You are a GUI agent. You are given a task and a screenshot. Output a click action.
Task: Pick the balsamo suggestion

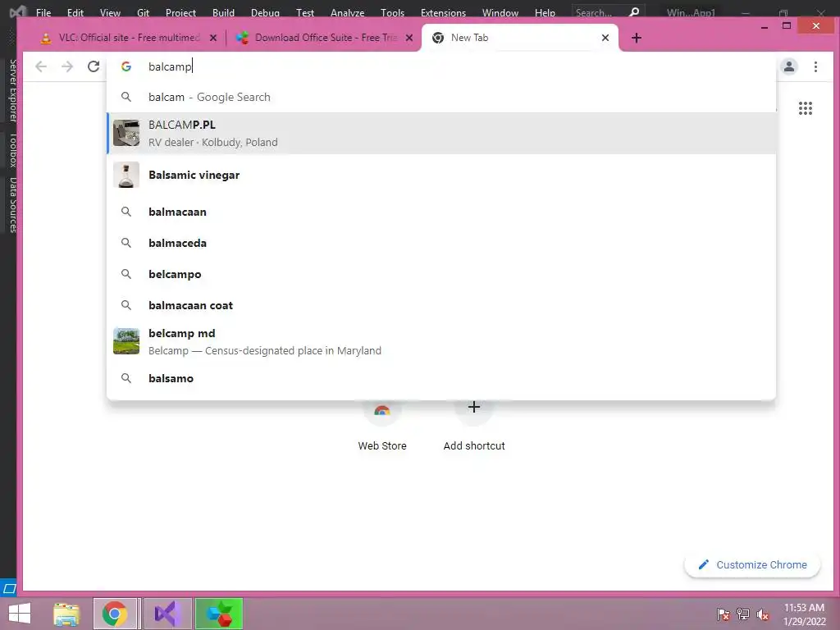tap(441, 378)
